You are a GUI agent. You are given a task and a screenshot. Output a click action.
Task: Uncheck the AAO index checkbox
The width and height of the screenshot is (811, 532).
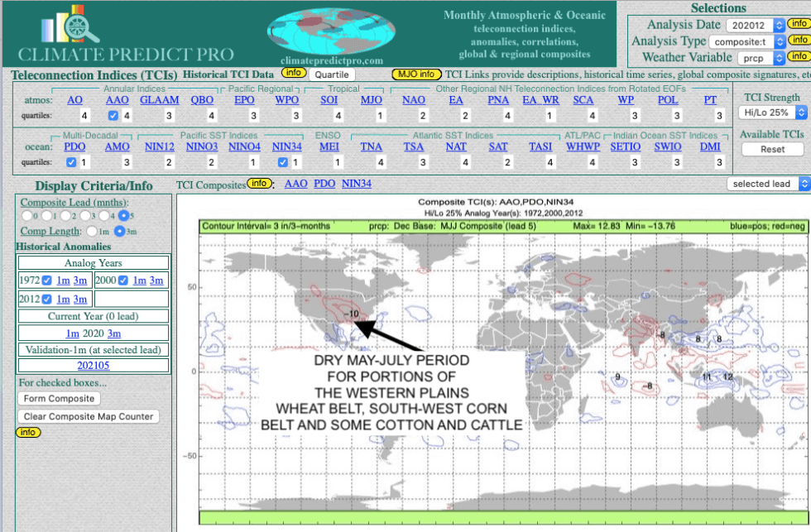pos(113,116)
